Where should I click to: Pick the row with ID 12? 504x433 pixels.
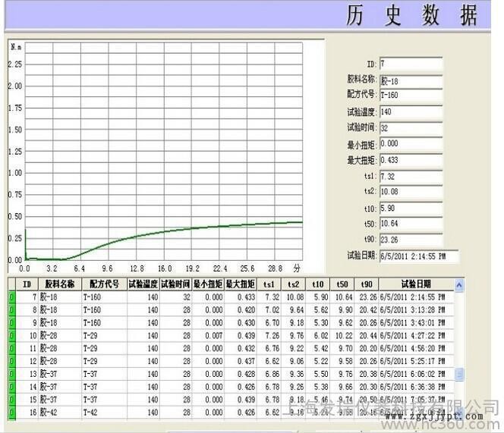click(228, 361)
